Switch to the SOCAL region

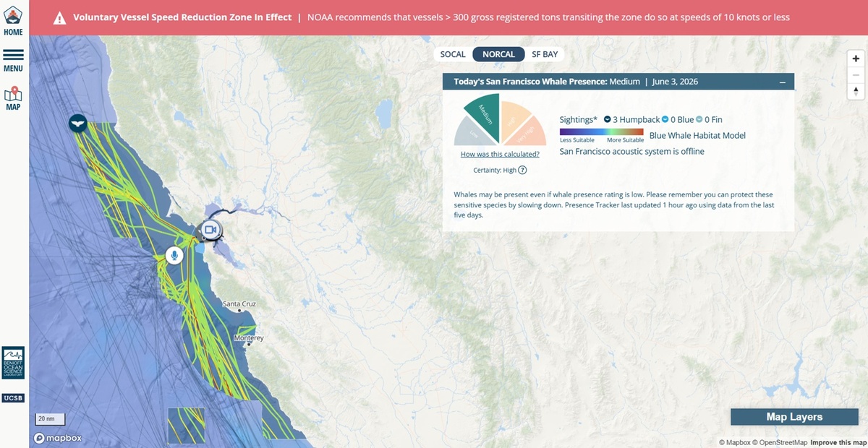(453, 54)
